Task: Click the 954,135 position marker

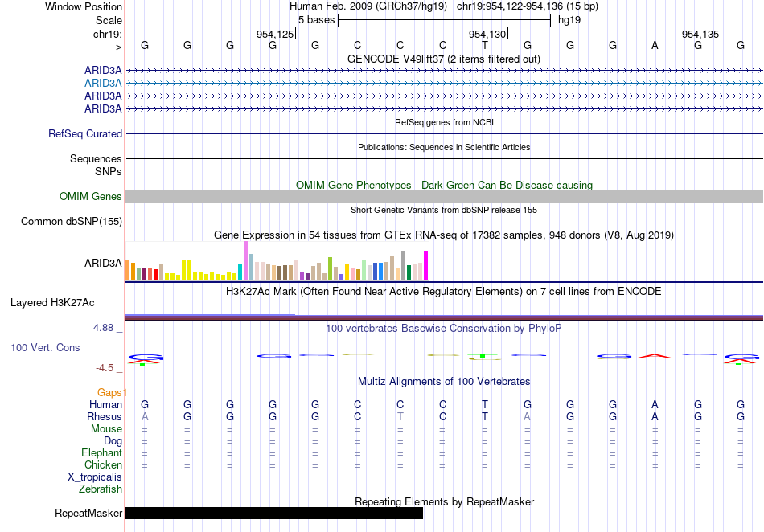Action: tap(700, 34)
